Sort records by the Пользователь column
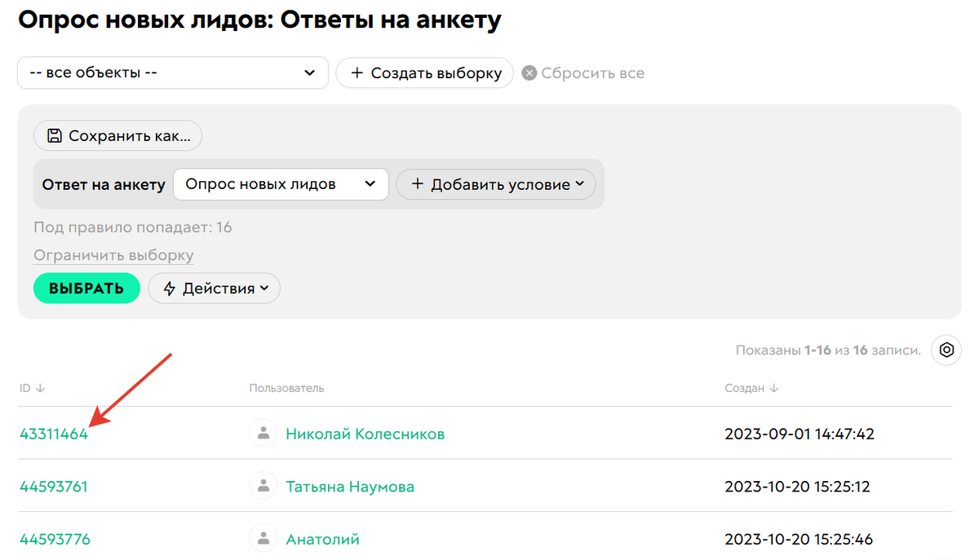Screen dimensions: 979x560 click(x=286, y=388)
